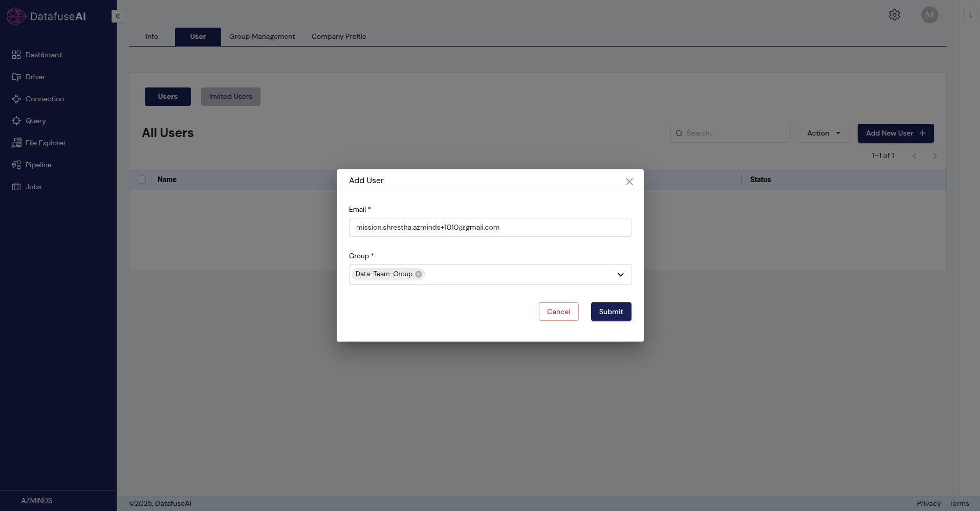Close the Add User dialog with X
The height and width of the screenshot is (511, 980).
(629, 182)
